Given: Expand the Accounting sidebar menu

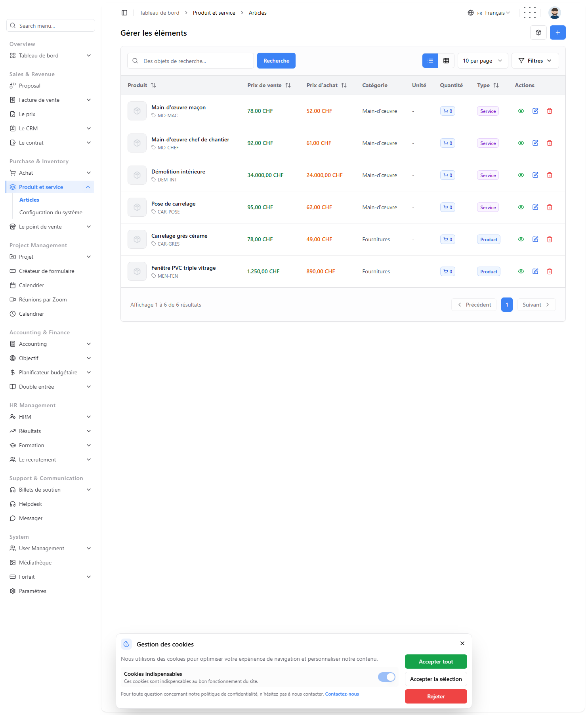Looking at the screenshot, I should tap(50, 344).
